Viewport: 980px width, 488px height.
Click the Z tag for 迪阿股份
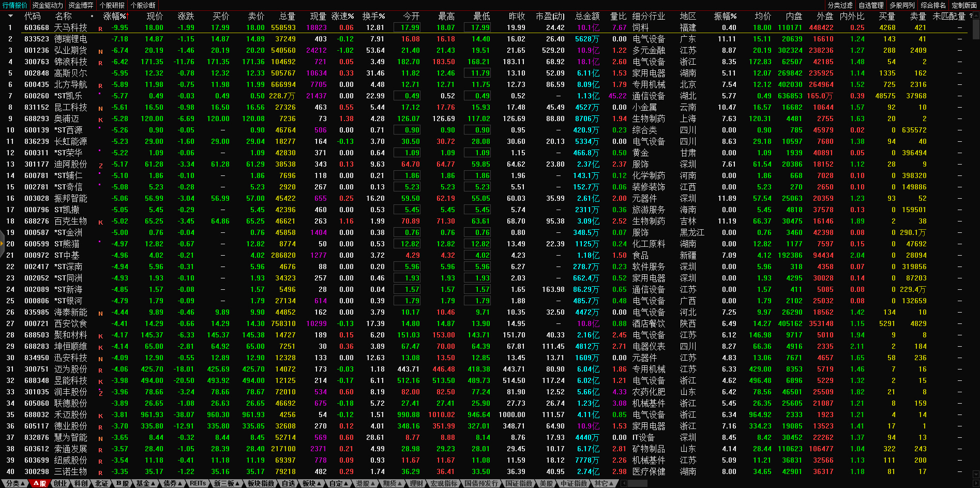(x=100, y=166)
